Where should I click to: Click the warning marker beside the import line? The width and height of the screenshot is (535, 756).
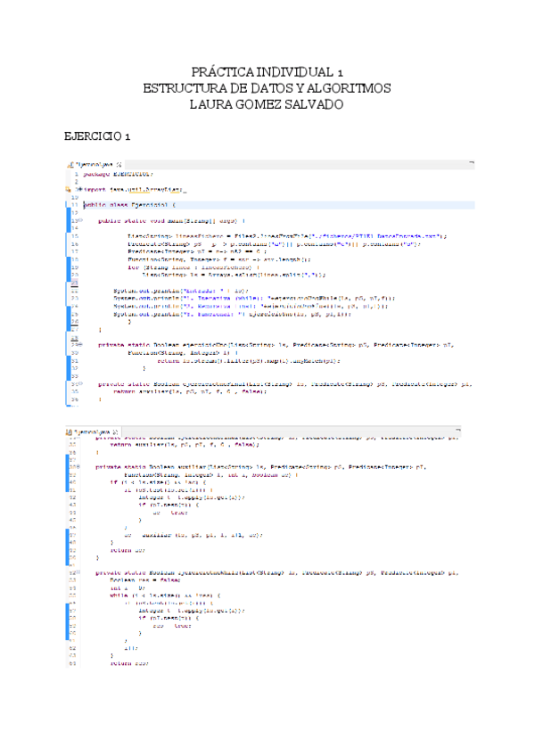(x=68, y=189)
